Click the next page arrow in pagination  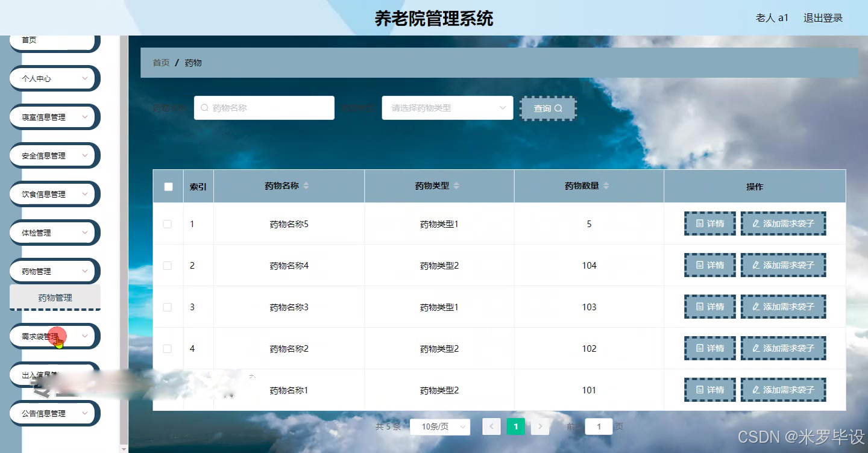(x=540, y=426)
